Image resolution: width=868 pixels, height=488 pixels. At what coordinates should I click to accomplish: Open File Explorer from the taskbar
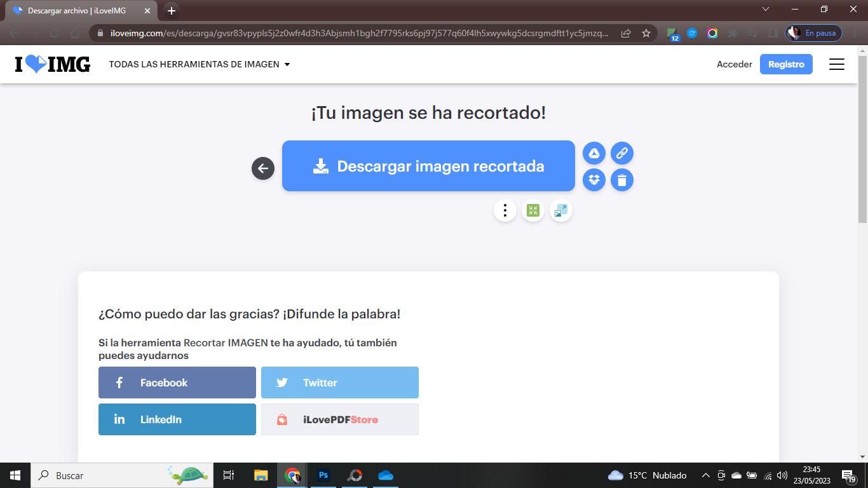(x=261, y=475)
